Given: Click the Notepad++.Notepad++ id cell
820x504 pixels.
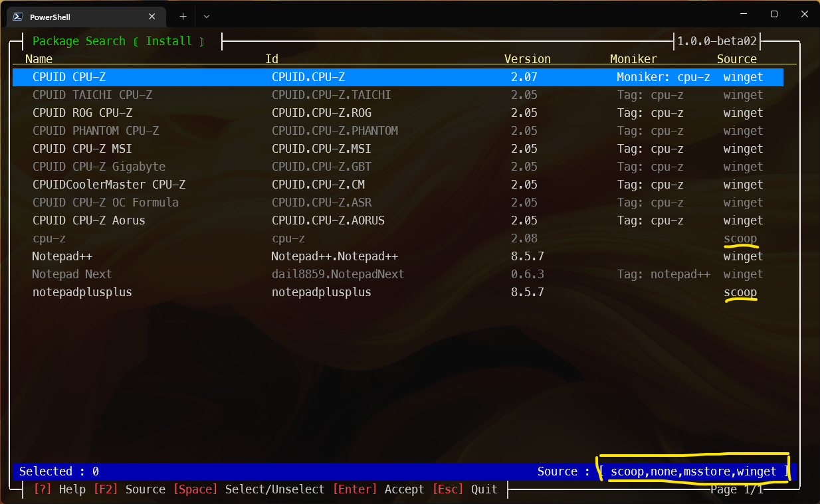Looking at the screenshot, I should [335, 256].
